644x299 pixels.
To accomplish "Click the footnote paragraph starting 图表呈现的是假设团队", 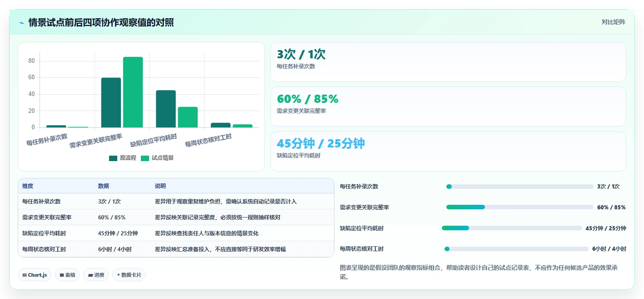I will (x=479, y=272).
